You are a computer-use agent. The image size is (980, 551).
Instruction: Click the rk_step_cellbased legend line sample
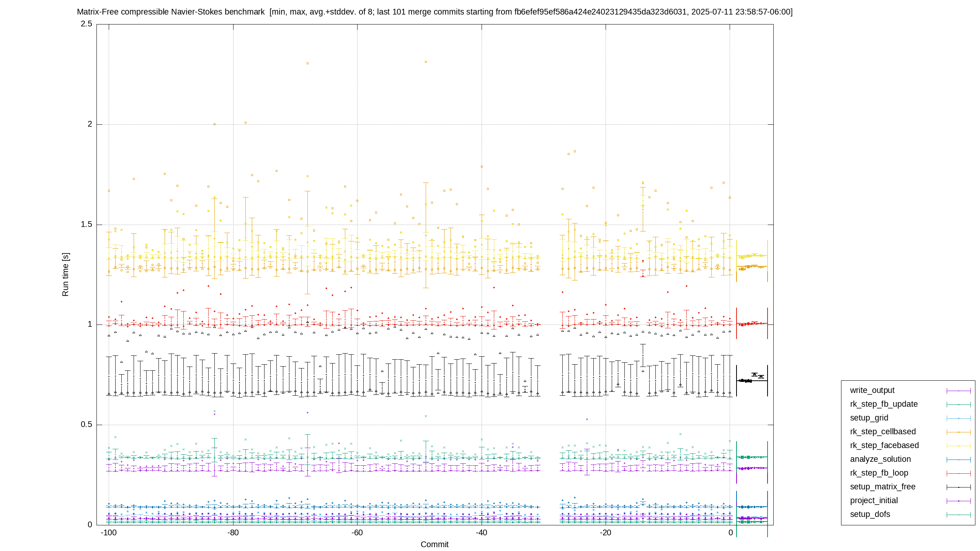[959, 432]
